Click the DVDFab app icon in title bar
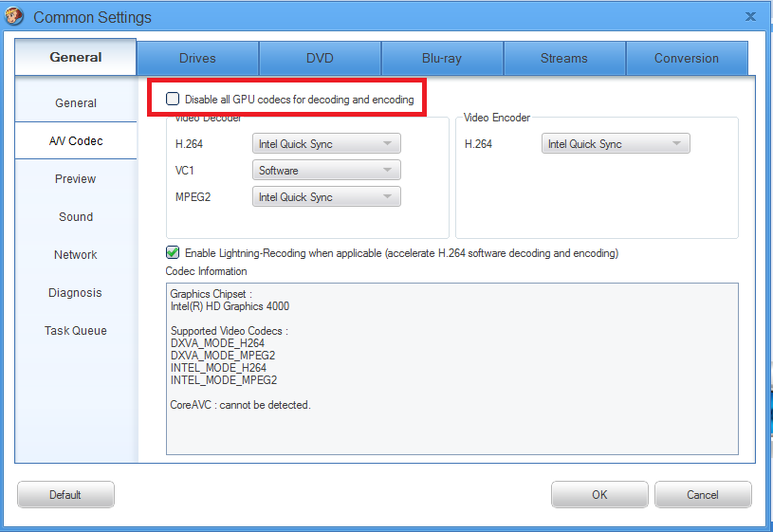This screenshot has width=773, height=532. click(13, 16)
